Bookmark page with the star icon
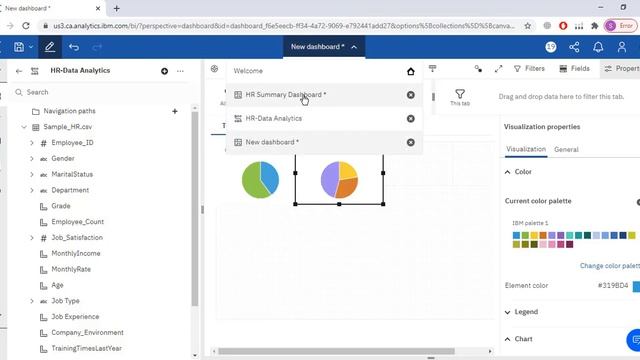The width and height of the screenshot is (640, 360). [527, 26]
